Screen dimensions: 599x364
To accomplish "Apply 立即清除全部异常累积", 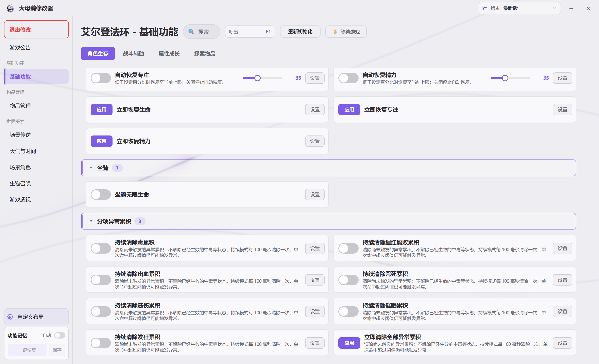I will [x=349, y=343].
